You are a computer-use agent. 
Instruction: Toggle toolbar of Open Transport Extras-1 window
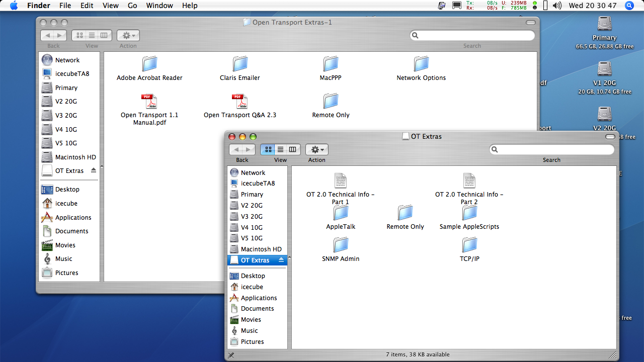pyautogui.click(x=531, y=23)
